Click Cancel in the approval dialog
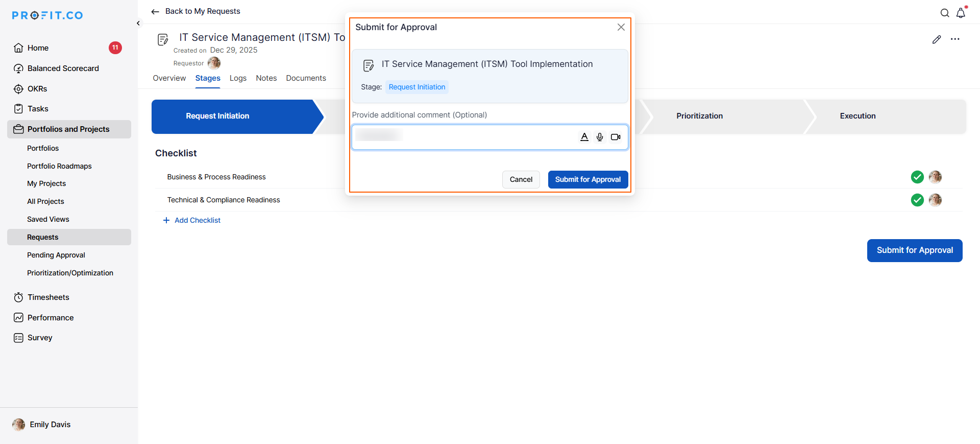The height and width of the screenshot is (444, 980). [521, 179]
